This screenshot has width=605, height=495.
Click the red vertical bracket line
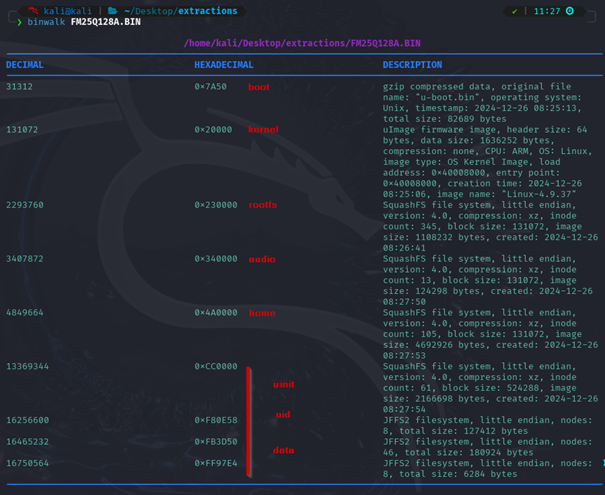(249, 420)
